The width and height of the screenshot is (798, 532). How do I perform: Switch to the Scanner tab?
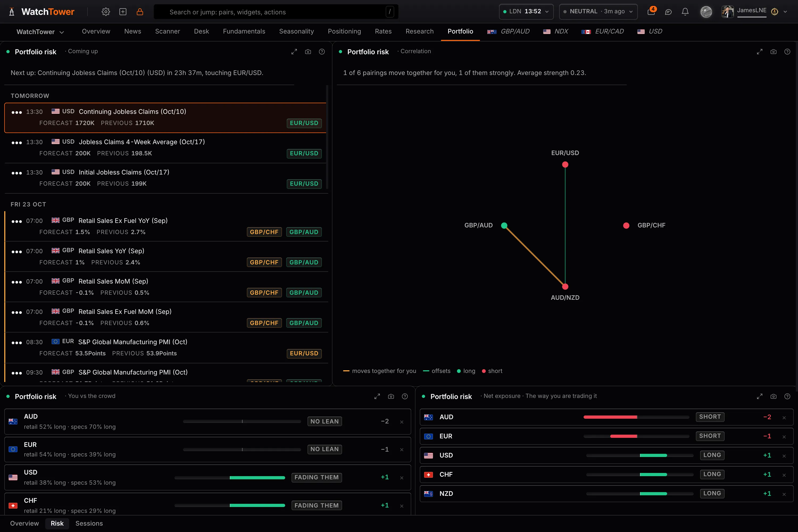tap(168, 31)
